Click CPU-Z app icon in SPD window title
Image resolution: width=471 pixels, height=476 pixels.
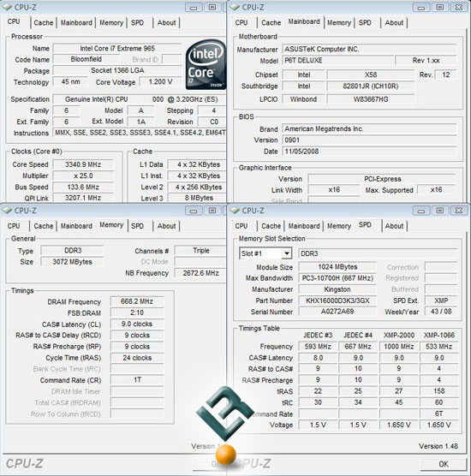click(x=235, y=210)
